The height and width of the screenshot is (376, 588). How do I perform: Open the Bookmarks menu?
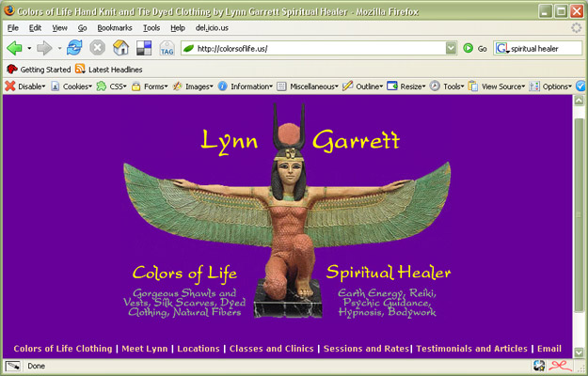(x=115, y=28)
